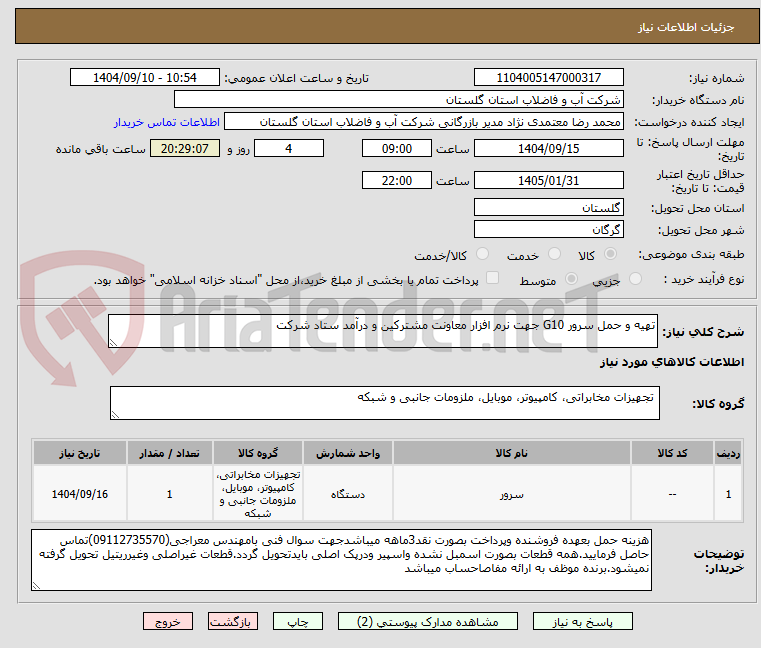Click the deadline hour field 09:00
The height and width of the screenshot is (648, 761).
pyautogui.click(x=397, y=149)
